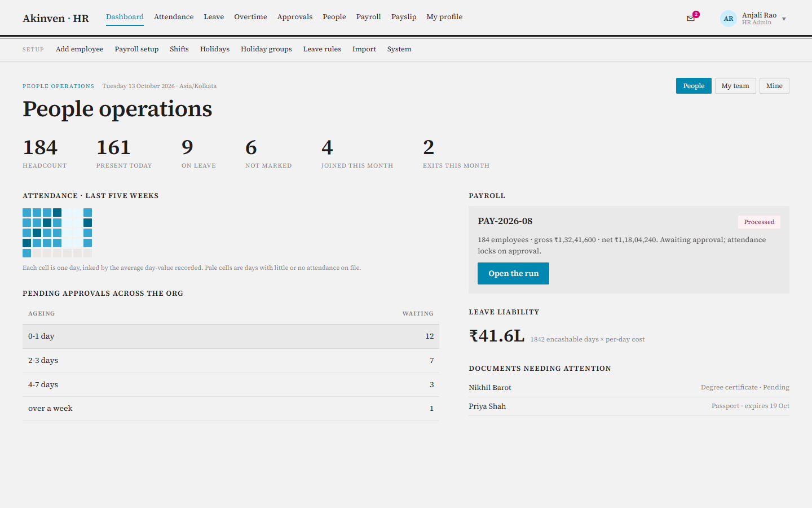
Task: Switch to Mine view
Action: click(x=774, y=86)
